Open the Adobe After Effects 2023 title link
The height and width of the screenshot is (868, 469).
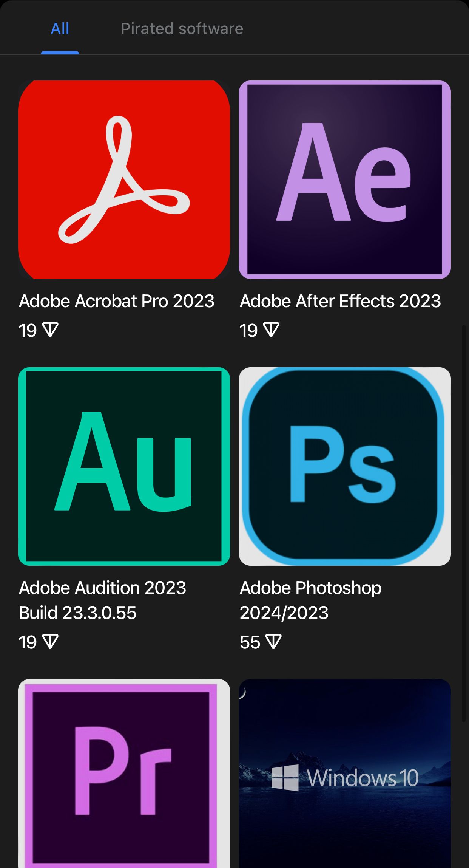tap(340, 301)
